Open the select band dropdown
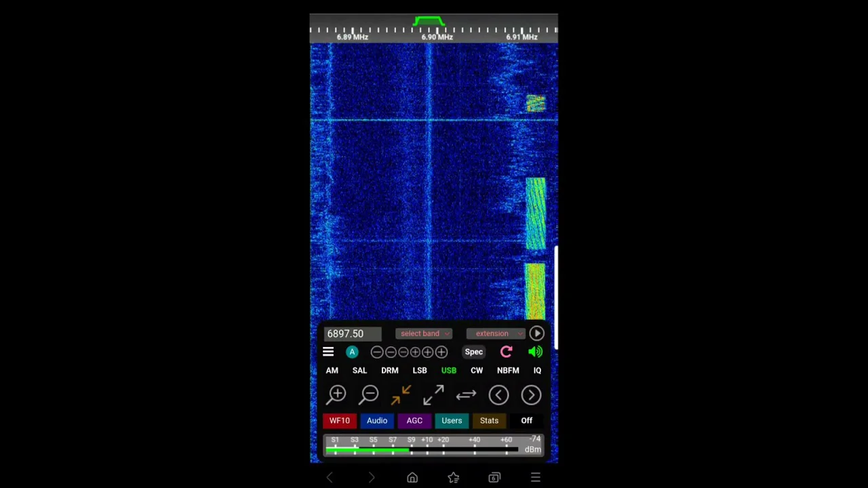 (424, 333)
